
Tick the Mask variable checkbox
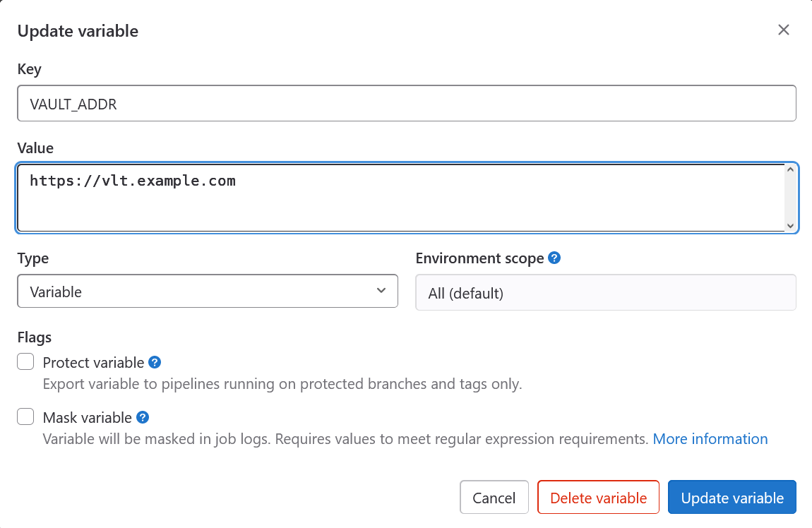coord(26,417)
